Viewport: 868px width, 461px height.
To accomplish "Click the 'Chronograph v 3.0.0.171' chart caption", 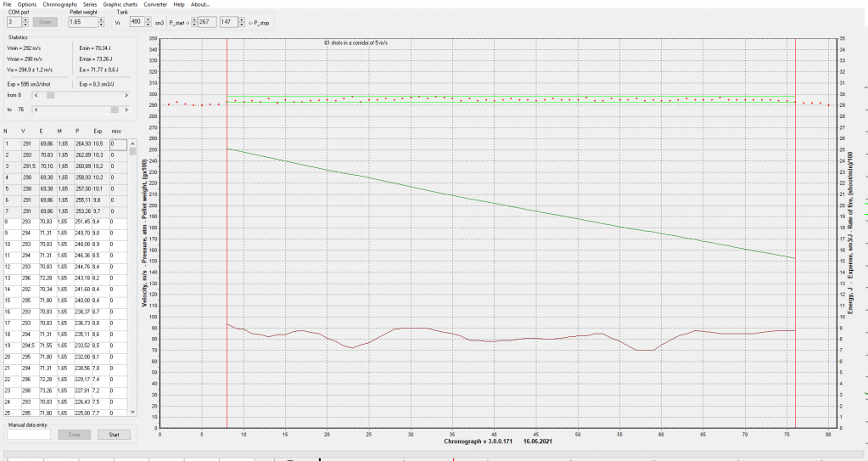I will click(x=478, y=441).
